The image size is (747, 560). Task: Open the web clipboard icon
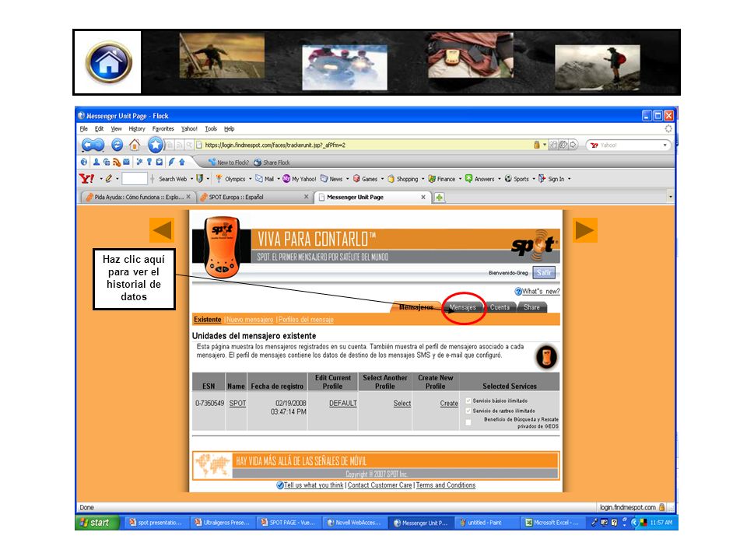[159, 162]
